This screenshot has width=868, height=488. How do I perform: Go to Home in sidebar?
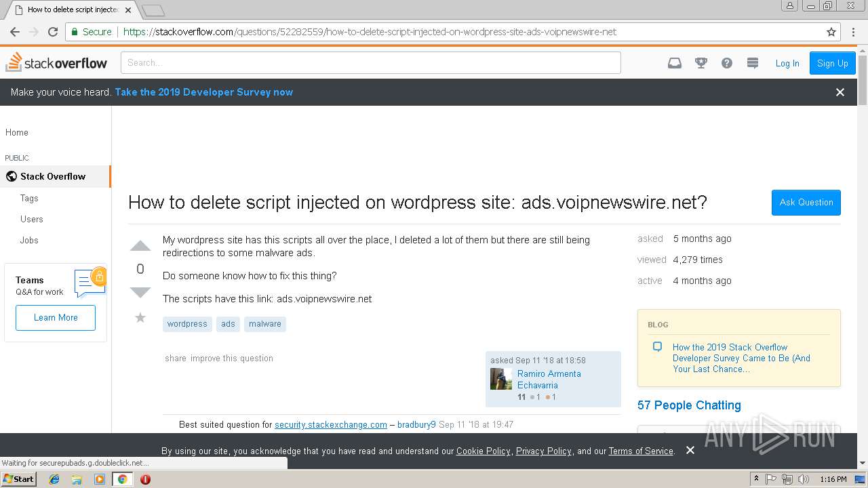[x=17, y=132]
